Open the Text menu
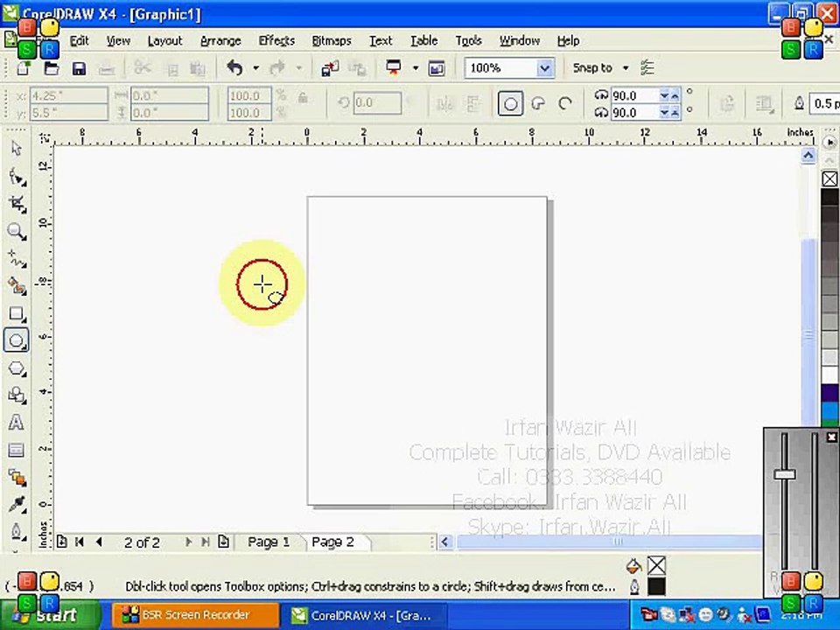Screen dimensions: 840x630 [x=381, y=41]
